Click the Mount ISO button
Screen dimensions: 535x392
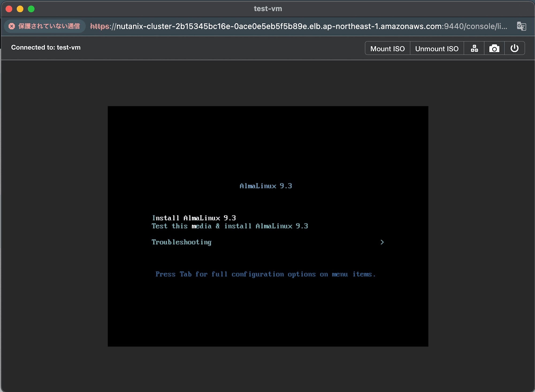pyautogui.click(x=387, y=48)
